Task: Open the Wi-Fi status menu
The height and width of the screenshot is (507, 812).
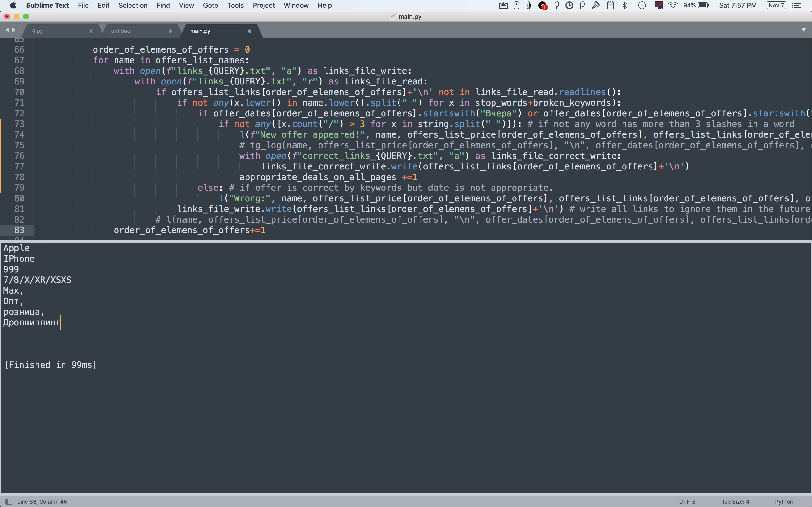Action: (x=673, y=5)
